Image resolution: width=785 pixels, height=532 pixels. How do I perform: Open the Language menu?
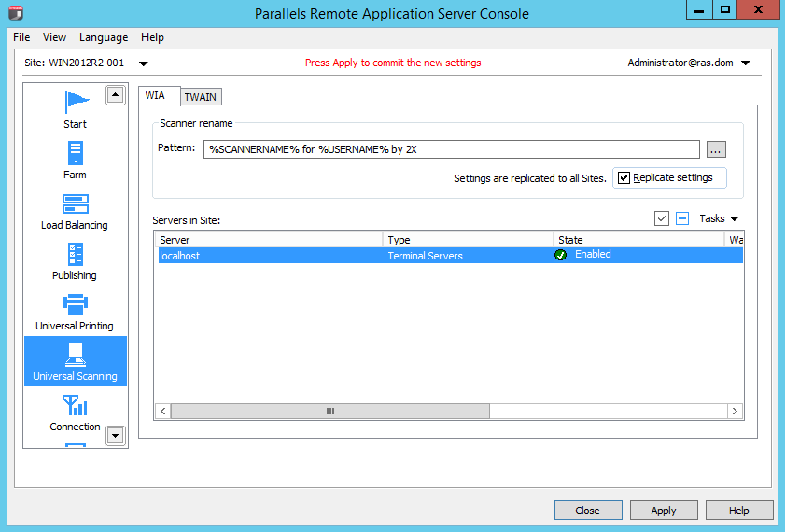tap(104, 37)
